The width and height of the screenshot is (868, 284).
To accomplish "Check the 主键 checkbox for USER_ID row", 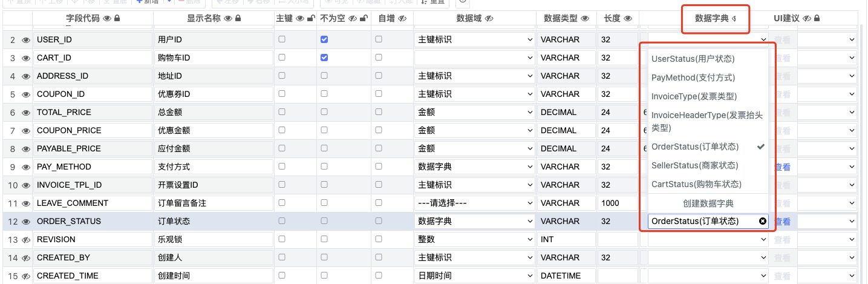I will [282, 39].
